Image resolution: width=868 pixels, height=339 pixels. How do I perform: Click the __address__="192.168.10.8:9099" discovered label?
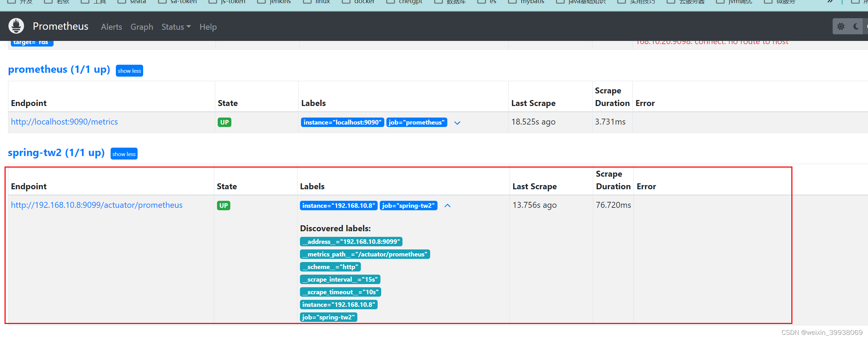click(351, 241)
